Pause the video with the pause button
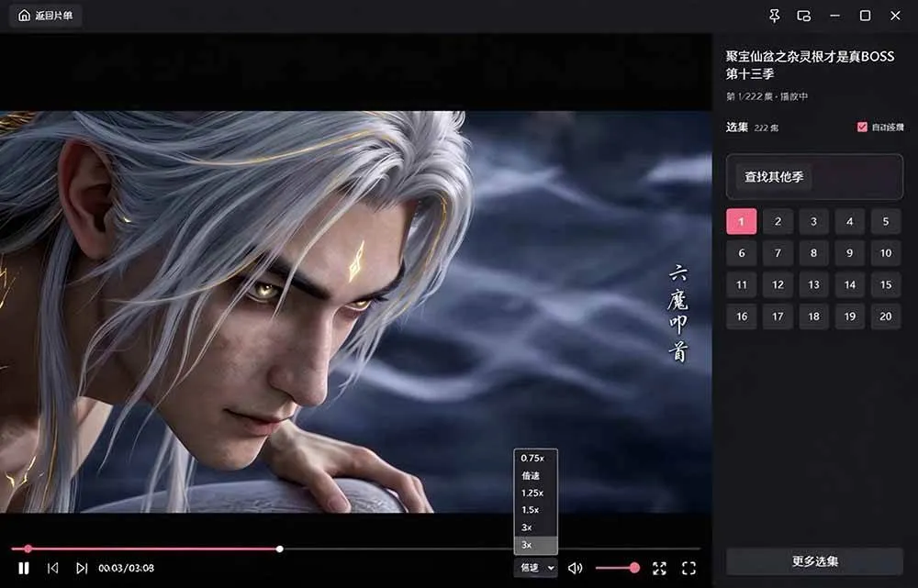Viewport: 918px width, 588px height. pos(24,568)
